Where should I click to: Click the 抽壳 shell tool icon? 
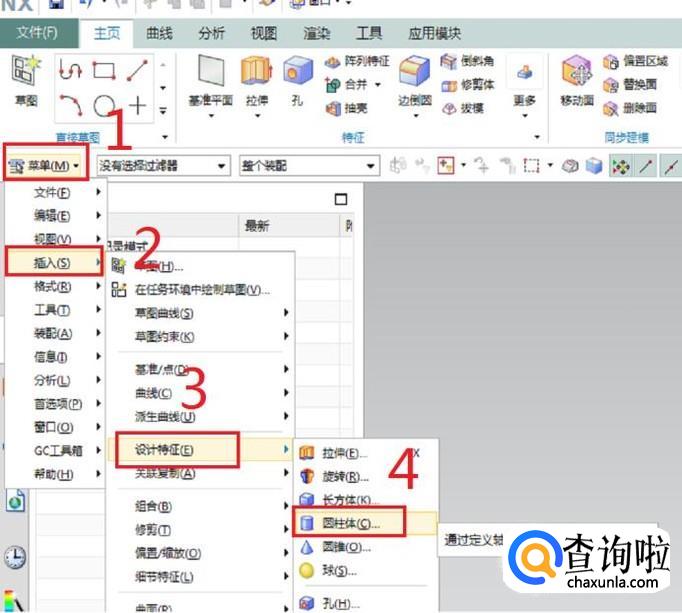click(347, 108)
